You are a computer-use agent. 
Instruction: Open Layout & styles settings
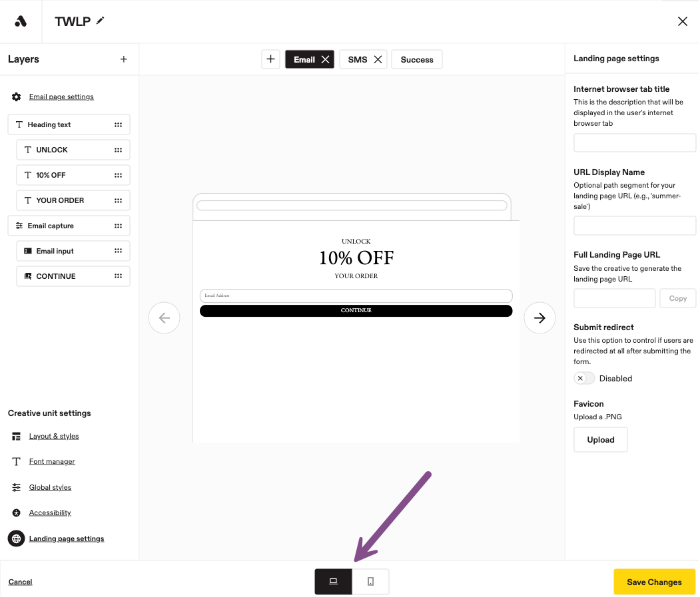pyautogui.click(x=54, y=437)
